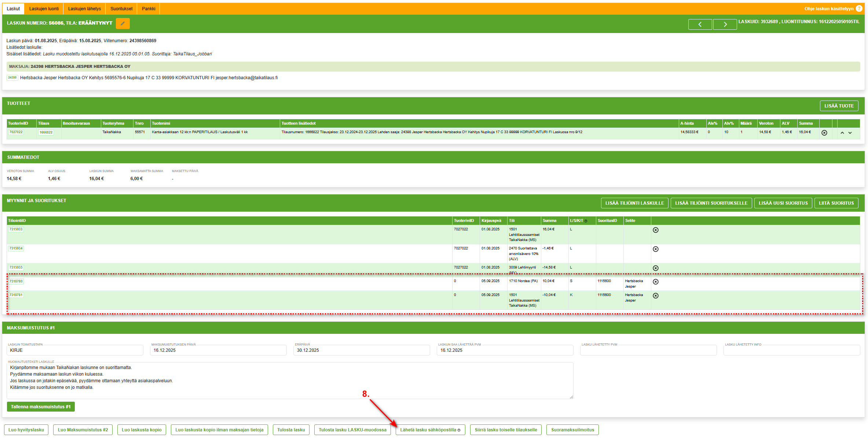The width and height of the screenshot is (868, 438).
Task: Save with Tallenna maksumuistutus #1 button
Action: (41, 407)
